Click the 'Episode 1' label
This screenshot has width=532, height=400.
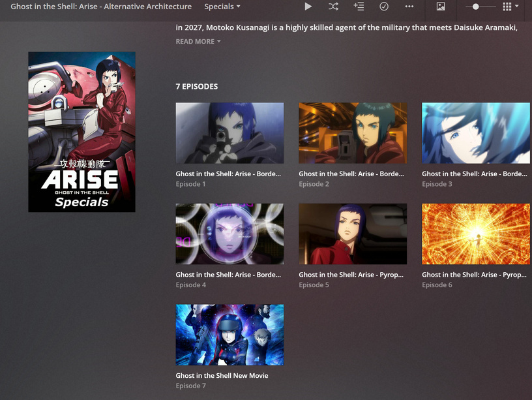[190, 184]
